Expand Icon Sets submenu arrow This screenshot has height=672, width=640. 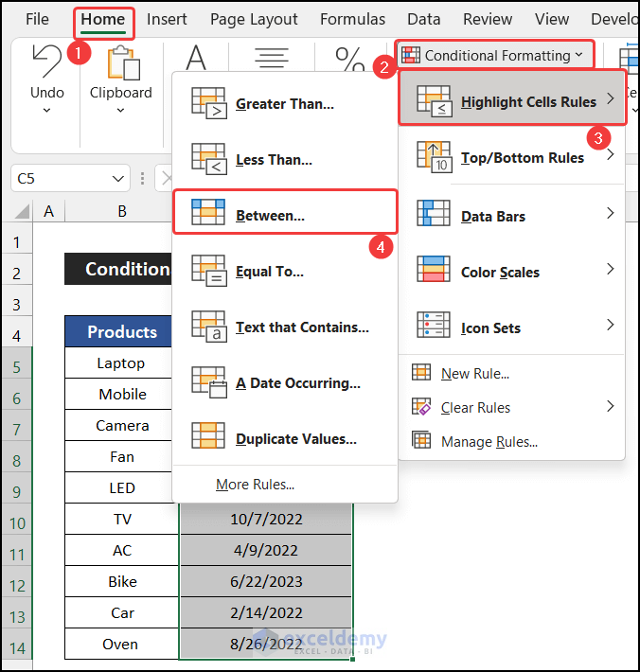[x=611, y=325]
